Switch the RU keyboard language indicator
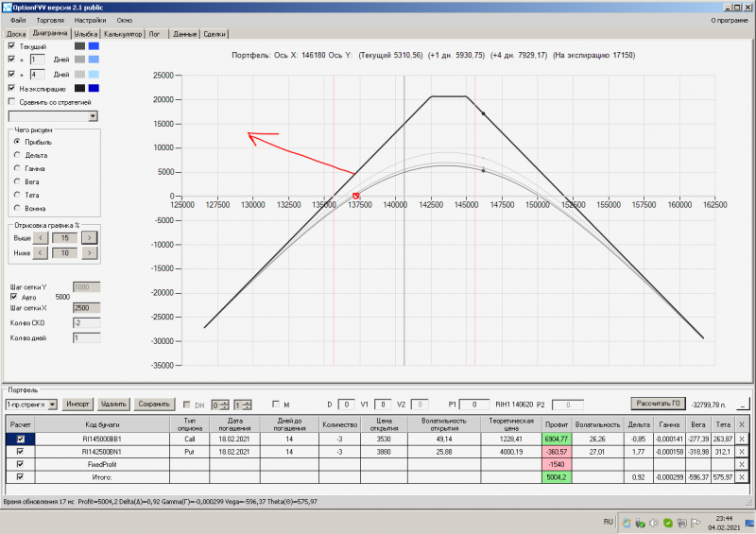Viewport: 756px width, 534px height. (608, 522)
